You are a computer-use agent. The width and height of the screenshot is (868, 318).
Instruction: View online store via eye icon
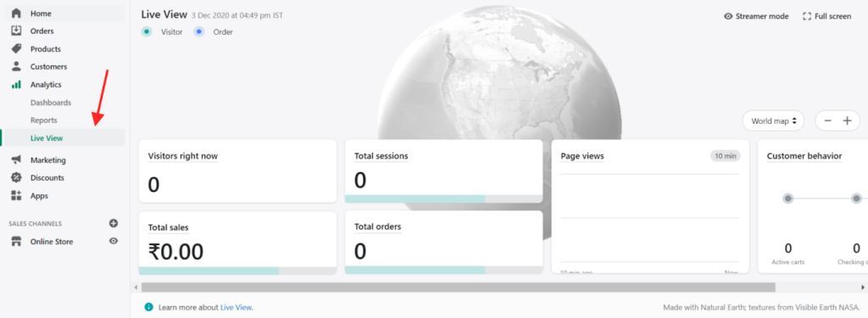point(114,241)
